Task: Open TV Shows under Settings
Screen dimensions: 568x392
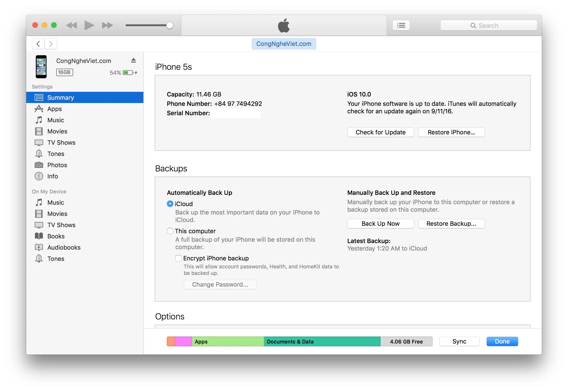Action: tap(85, 143)
